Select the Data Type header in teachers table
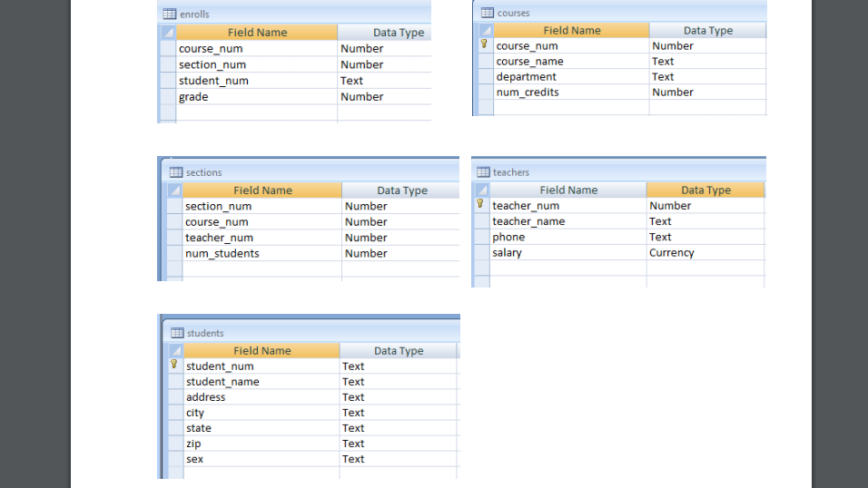This screenshot has width=868, height=488. click(705, 190)
